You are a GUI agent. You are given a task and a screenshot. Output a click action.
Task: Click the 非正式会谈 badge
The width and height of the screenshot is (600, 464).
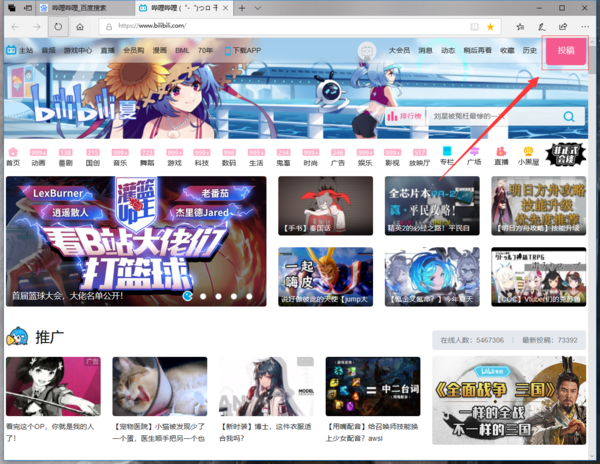point(566,155)
